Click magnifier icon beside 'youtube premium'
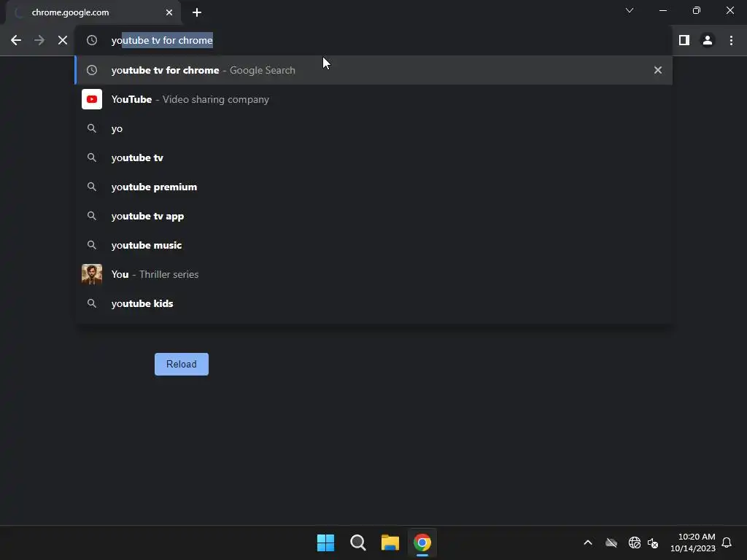This screenshot has width=747, height=560. pyautogui.click(x=92, y=187)
